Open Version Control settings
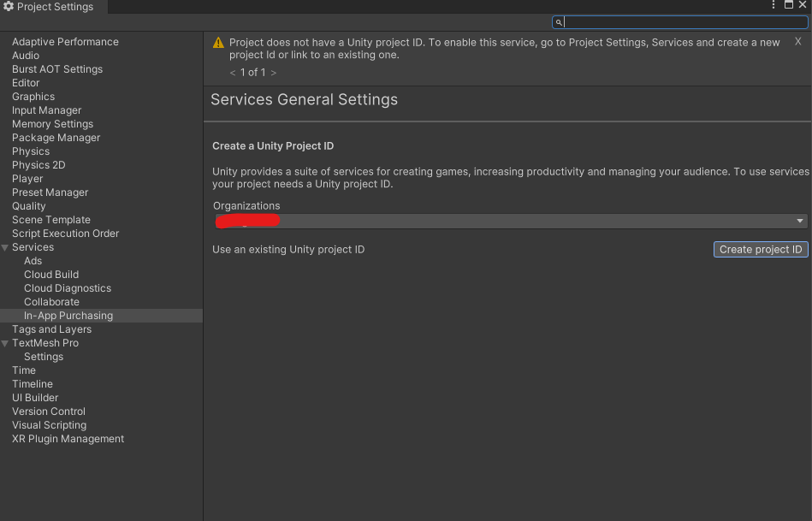812x521 pixels. 48,411
